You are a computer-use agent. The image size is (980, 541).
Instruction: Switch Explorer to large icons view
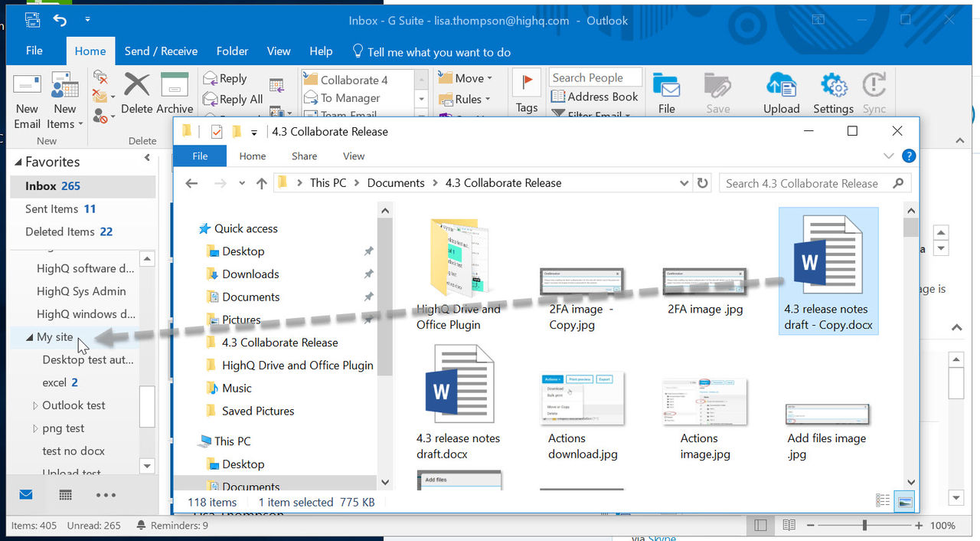905,501
